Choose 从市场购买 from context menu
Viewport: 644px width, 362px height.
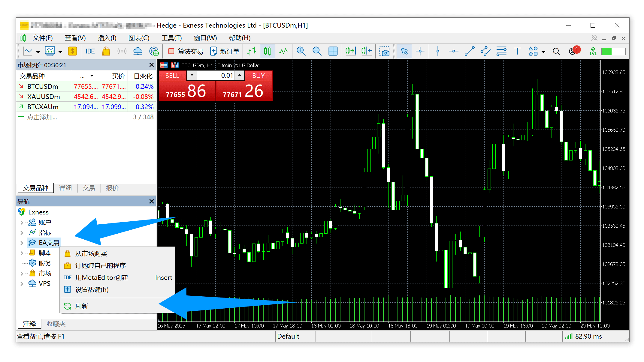pyautogui.click(x=118, y=254)
